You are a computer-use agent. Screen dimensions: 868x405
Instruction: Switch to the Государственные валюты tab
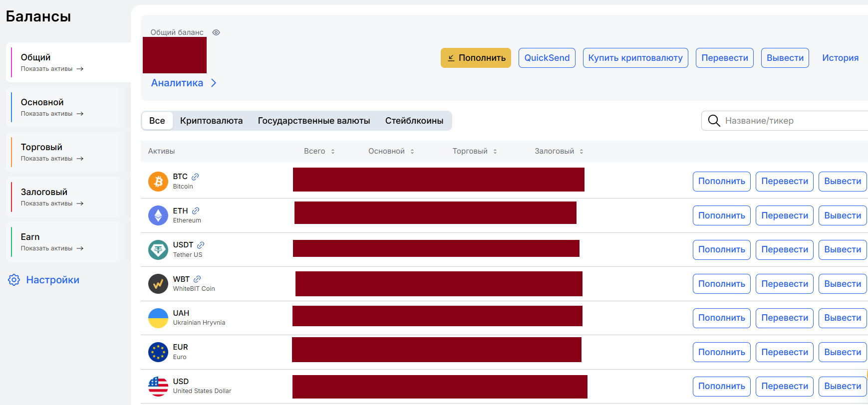point(314,121)
